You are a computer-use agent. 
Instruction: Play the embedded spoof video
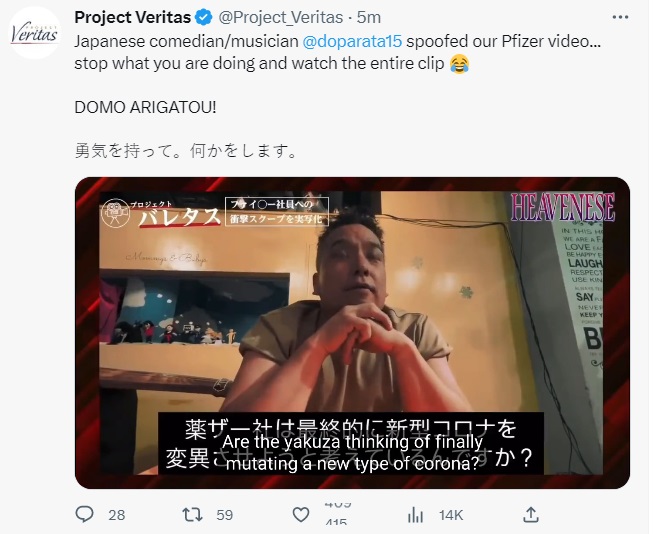click(352, 333)
